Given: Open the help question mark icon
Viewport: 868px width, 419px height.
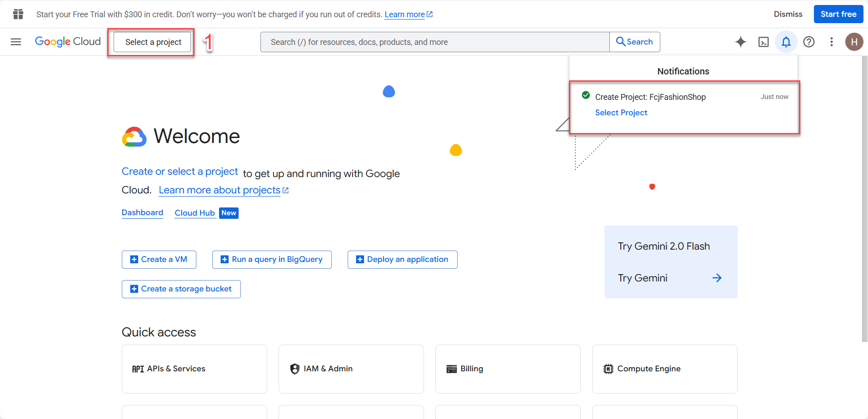Looking at the screenshot, I should click(809, 42).
